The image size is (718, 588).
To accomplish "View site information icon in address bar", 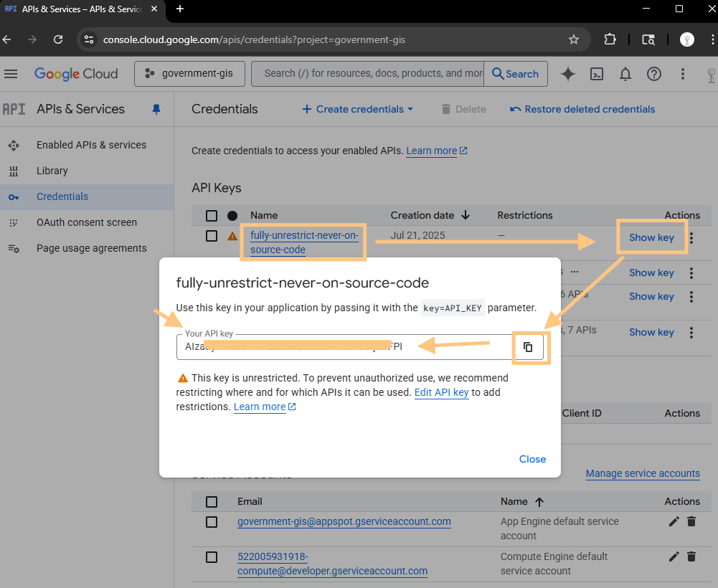I will pyautogui.click(x=89, y=40).
